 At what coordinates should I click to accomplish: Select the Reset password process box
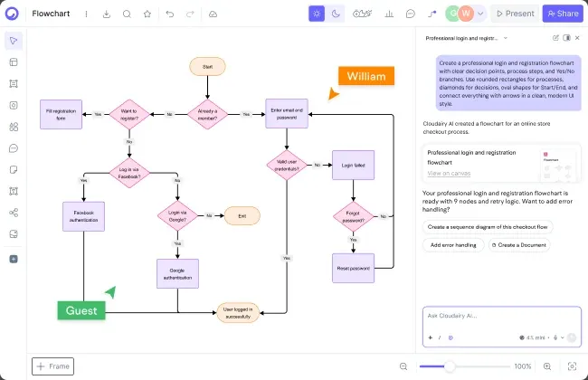(x=353, y=268)
